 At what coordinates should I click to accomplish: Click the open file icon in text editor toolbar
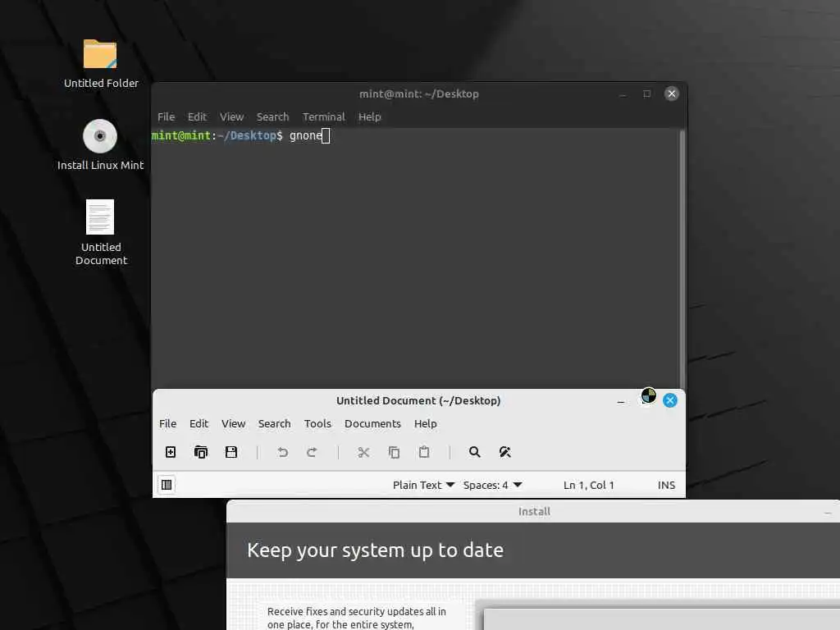click(x=201, y=452)
